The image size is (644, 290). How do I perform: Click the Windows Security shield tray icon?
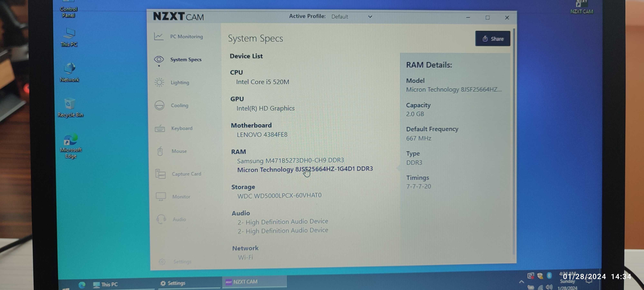(x=540, y=276)
